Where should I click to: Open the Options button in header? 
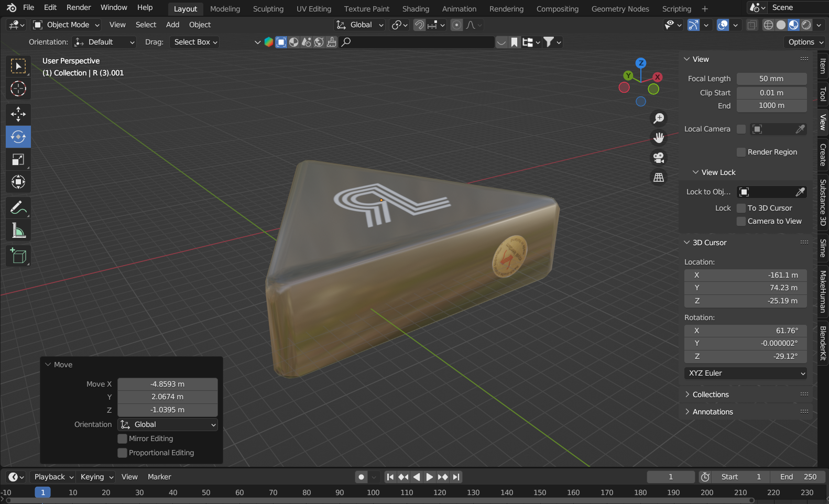click(x=805, y=42)
